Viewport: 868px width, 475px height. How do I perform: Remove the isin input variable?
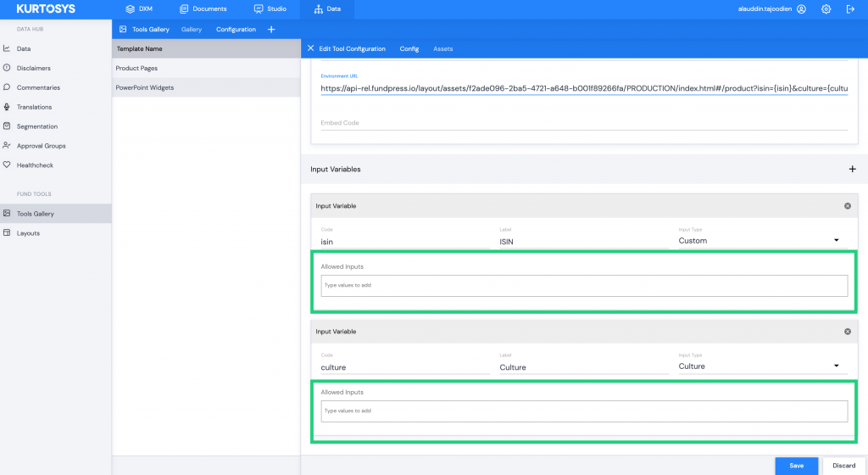point(848,206)
